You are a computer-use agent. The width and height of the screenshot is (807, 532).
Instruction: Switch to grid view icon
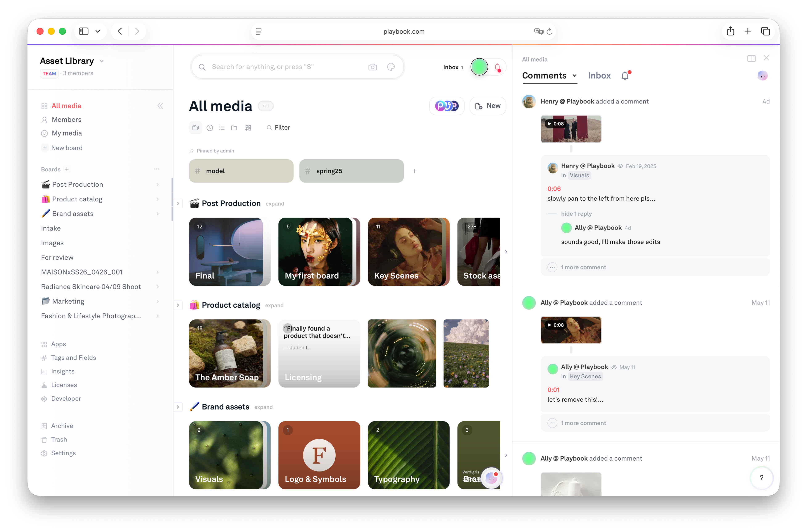tap(248, 127)
